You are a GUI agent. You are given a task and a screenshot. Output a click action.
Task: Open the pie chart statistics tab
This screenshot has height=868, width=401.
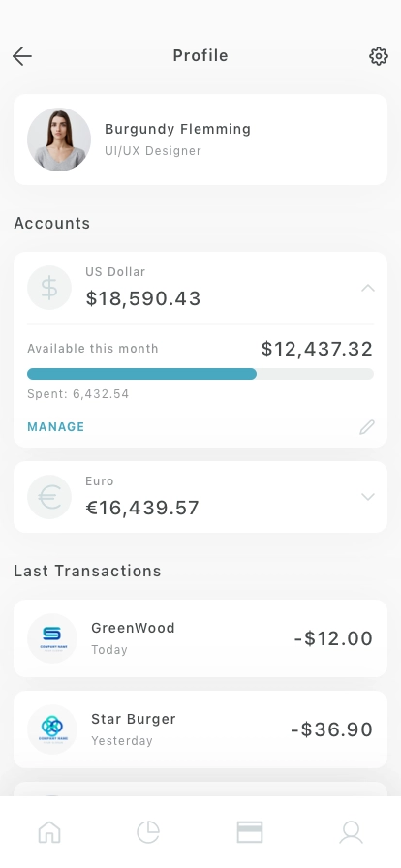(x=148, y=832)
